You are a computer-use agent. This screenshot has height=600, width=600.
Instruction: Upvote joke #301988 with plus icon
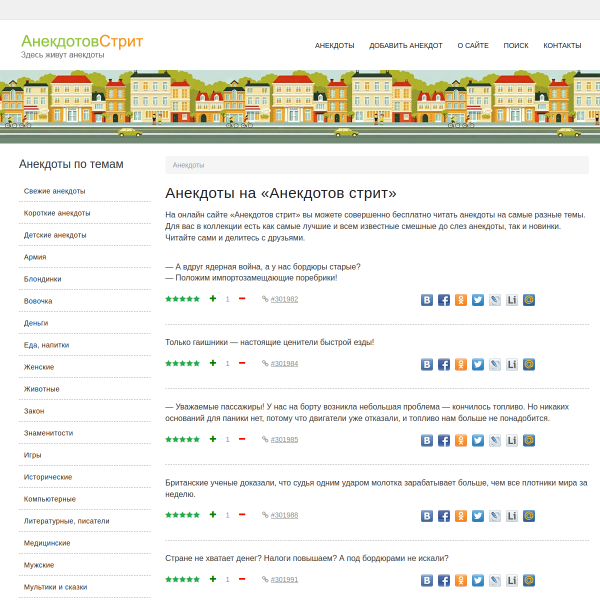click(213, 515)
